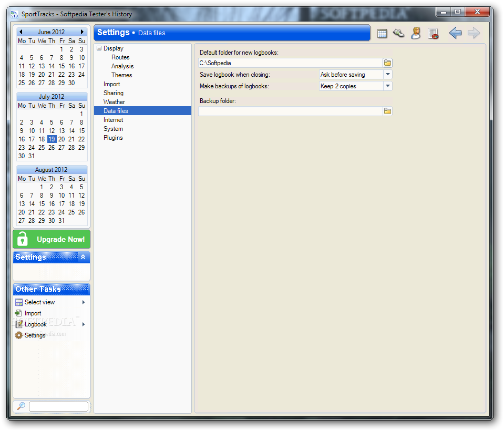This screenshot has width=504, height=431.
Task: Select July 19 in the calendar
Action: tap(52, 139)
